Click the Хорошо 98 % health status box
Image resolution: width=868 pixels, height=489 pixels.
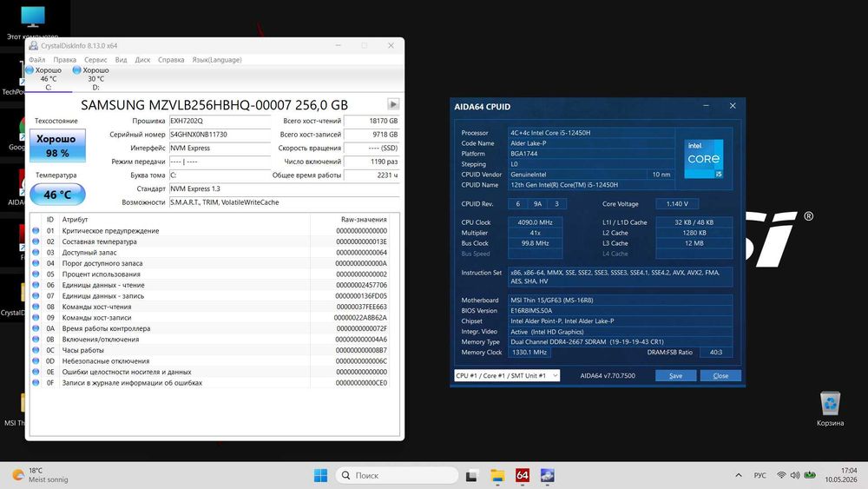[x=57, y=146]
